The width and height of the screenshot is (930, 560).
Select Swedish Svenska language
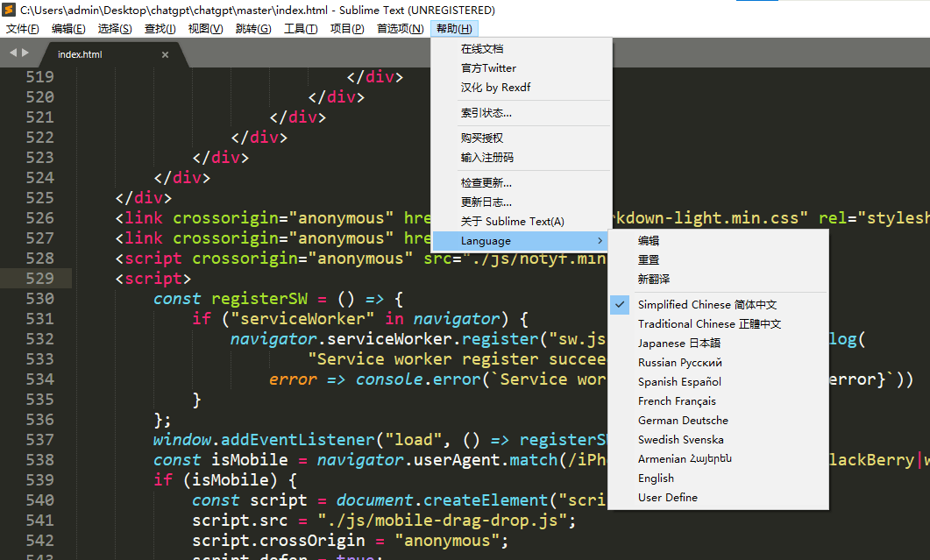coord(718,440)
